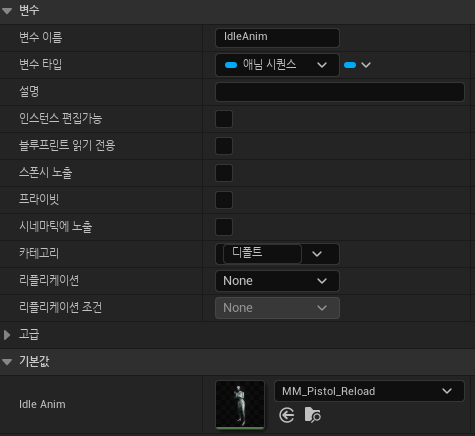Screen dimensions: 475x436
Task: Click the 설명 label
Action: (x=29, y=91)
